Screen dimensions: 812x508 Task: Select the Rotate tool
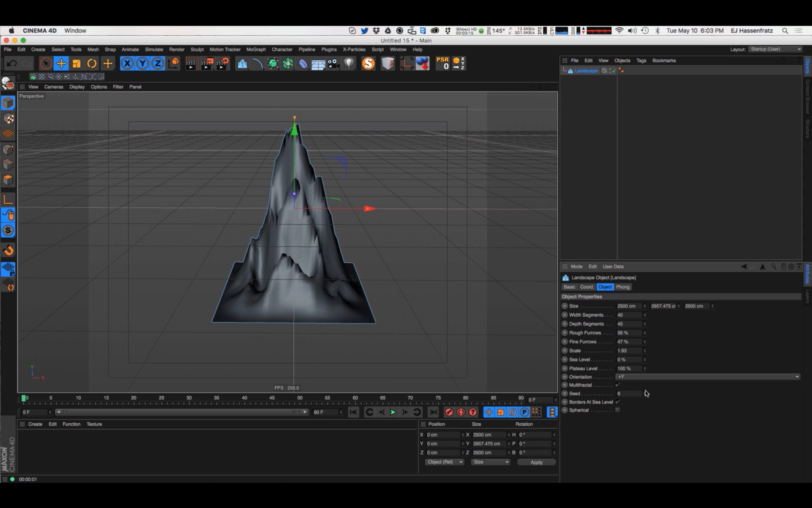coord(92,63)
